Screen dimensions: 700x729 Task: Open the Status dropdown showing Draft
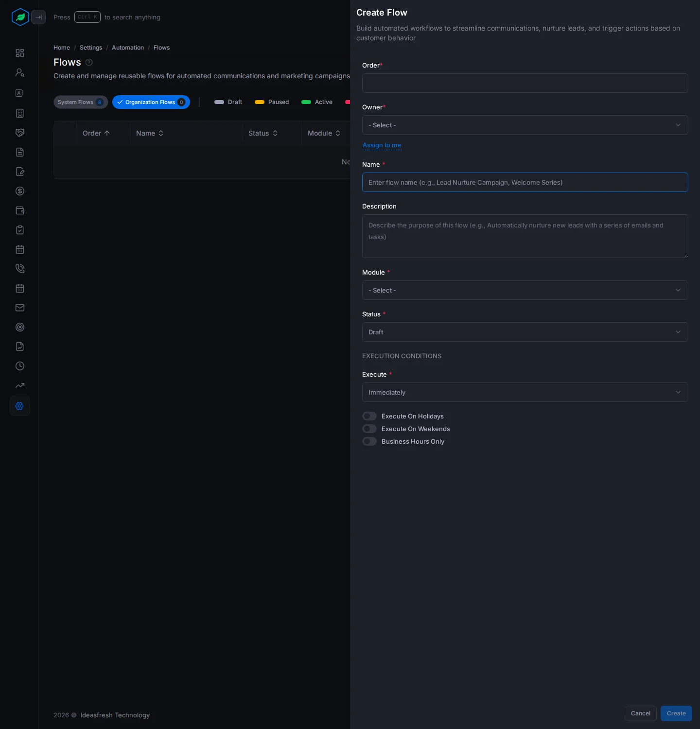pos(525,332)
